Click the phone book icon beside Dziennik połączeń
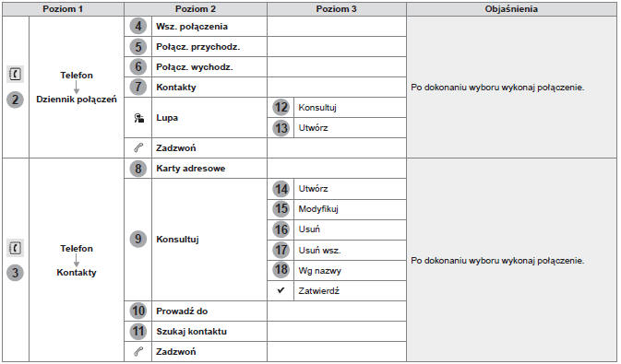 (x=15, y=74)
